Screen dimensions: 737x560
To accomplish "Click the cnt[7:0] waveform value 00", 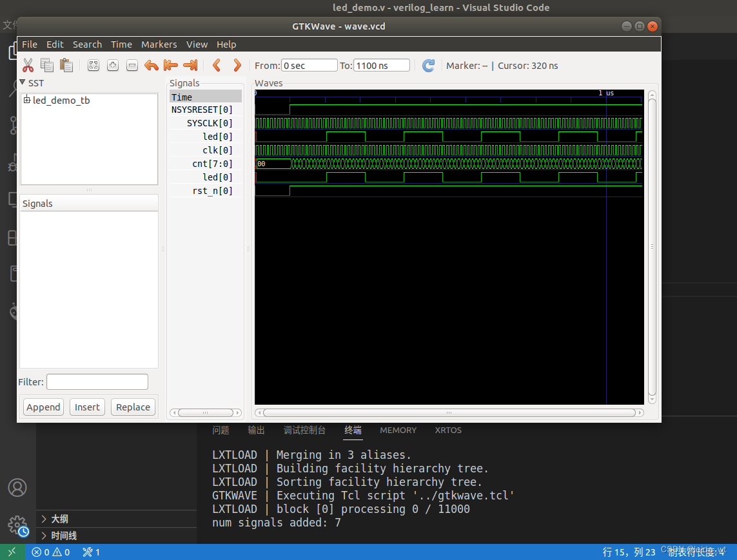I will tap(261, 164).
